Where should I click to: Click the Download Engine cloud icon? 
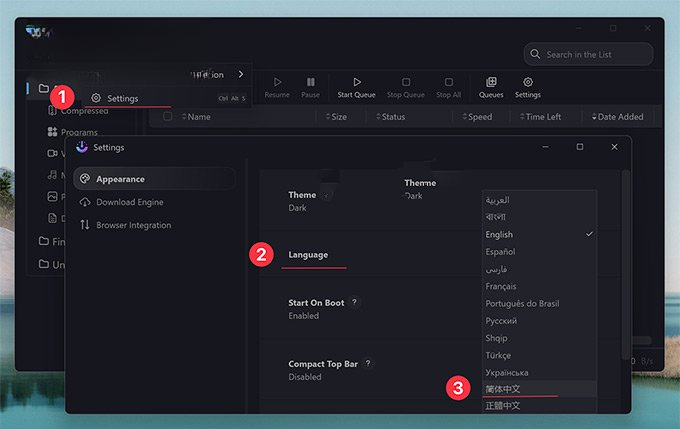pos(85,202)
